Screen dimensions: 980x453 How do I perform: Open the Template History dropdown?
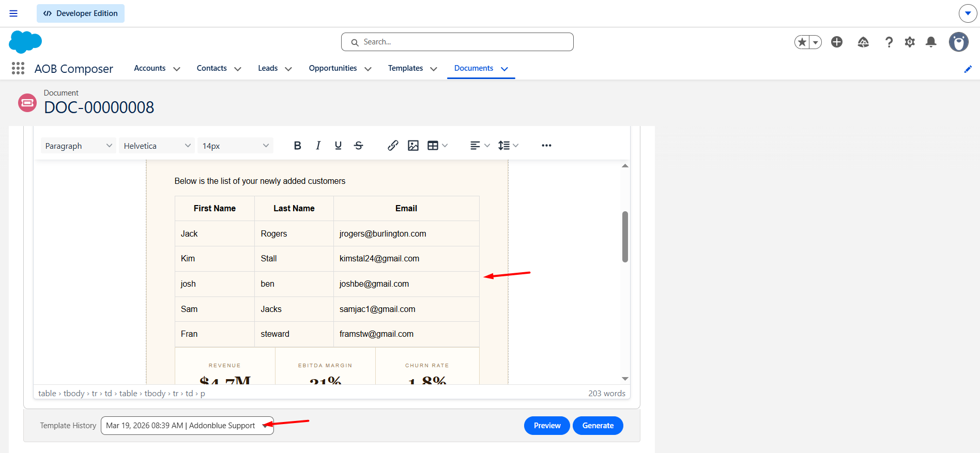[187, 426]
